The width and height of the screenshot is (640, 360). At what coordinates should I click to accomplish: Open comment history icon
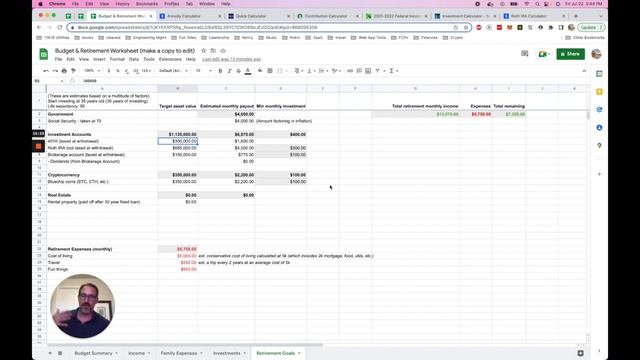point(524,54)
